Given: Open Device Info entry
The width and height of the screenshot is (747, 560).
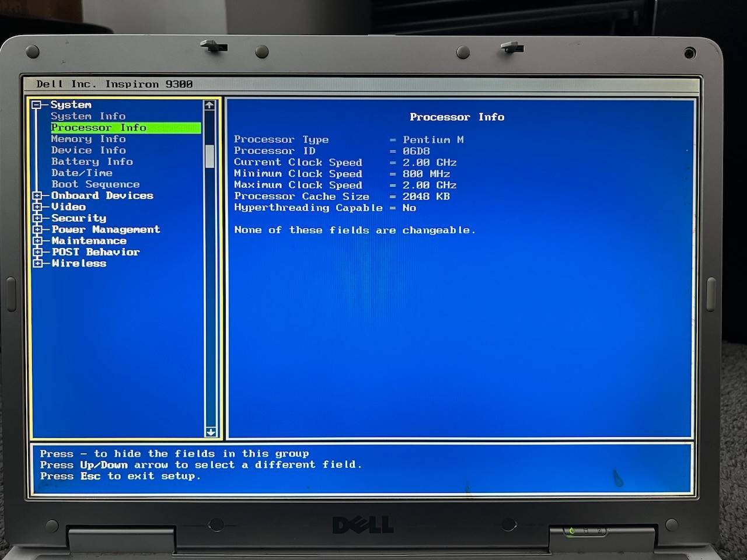Looking at the screenshot, I should 88,150.
